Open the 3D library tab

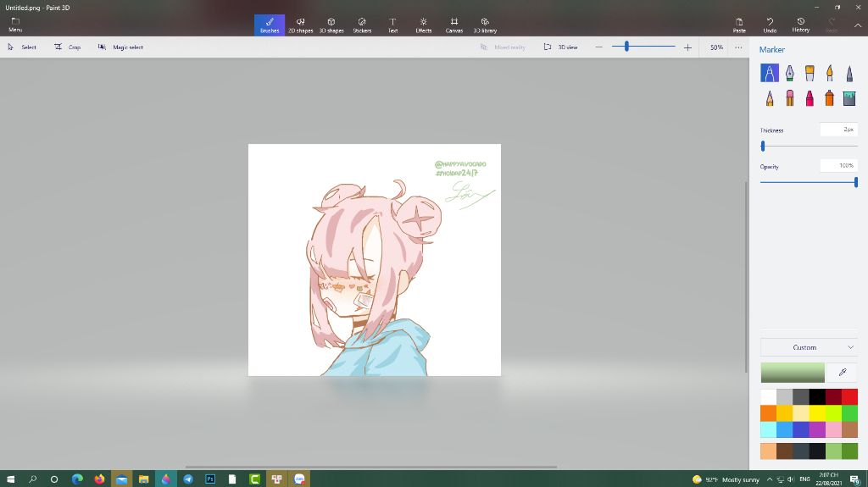point(485,25)
